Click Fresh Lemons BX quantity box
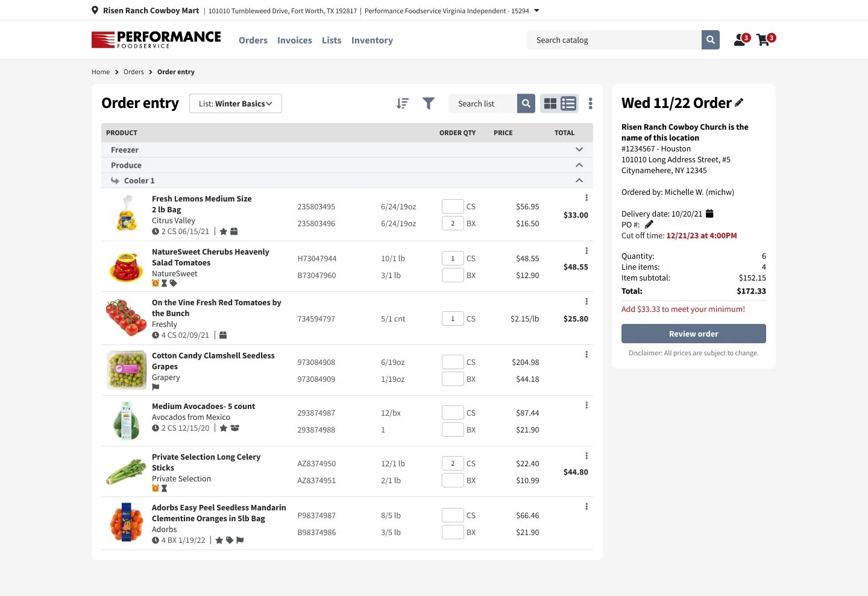868x596 pixels. [453, 223]
